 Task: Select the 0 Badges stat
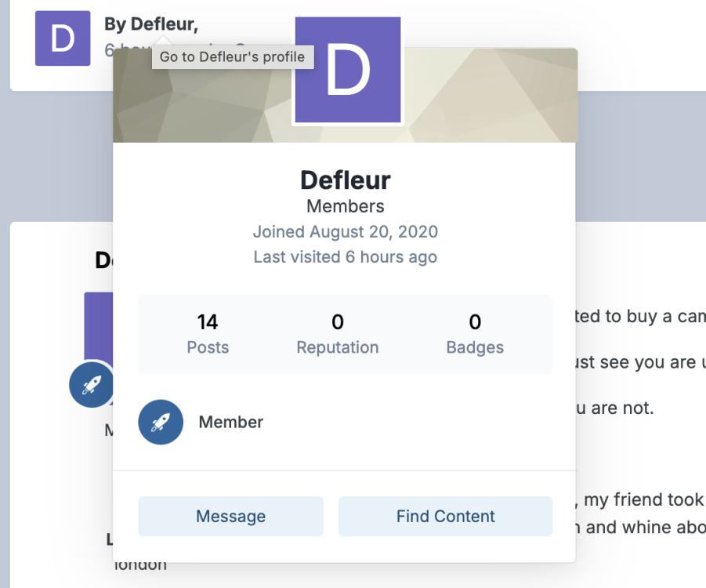click(475, 333)
